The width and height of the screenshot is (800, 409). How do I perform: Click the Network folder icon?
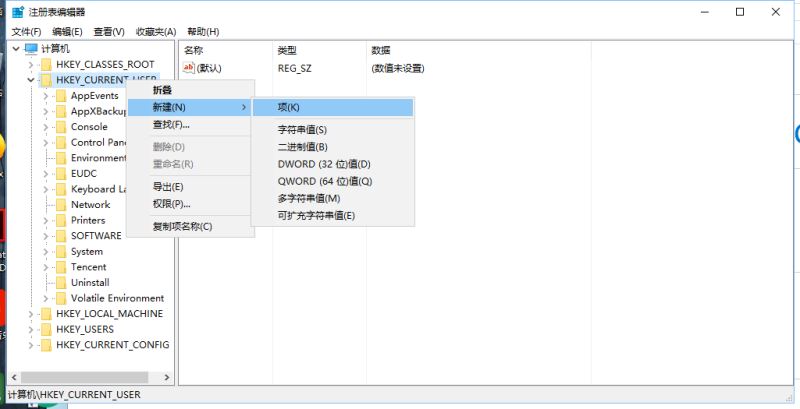tap(61, 204)
